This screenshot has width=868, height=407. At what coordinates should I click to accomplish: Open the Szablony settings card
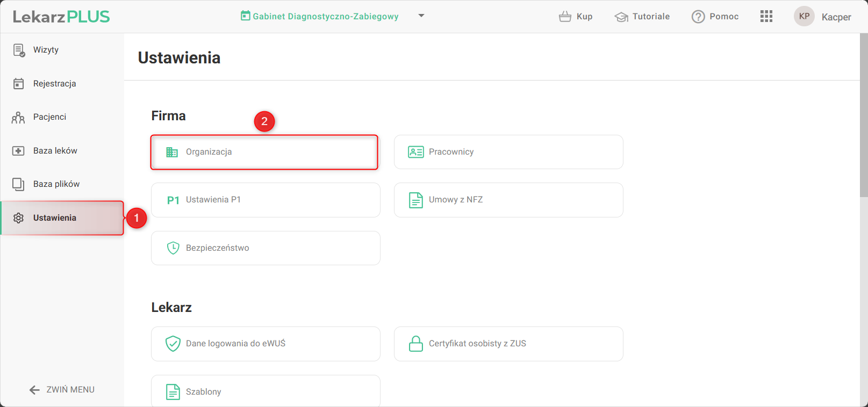click(266, 391)
